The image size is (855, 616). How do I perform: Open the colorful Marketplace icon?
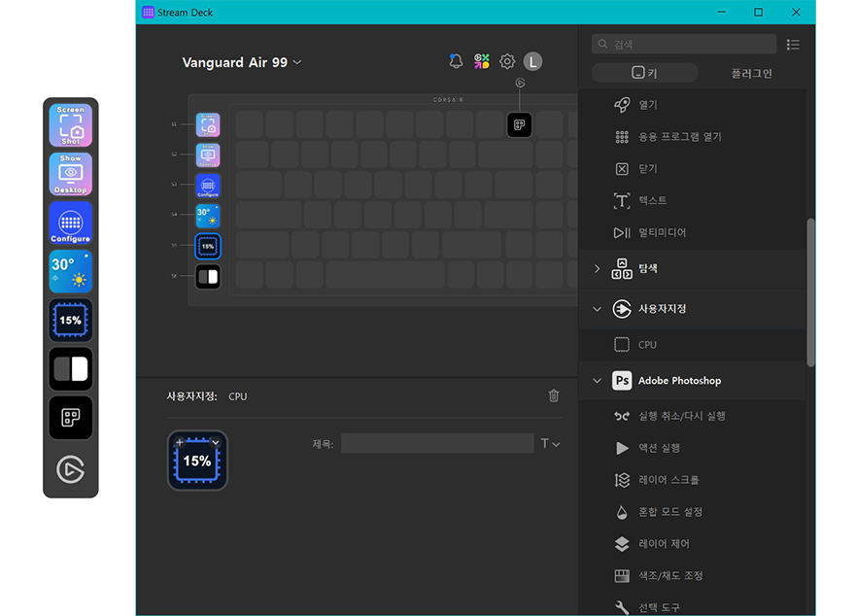pos(482,61)
